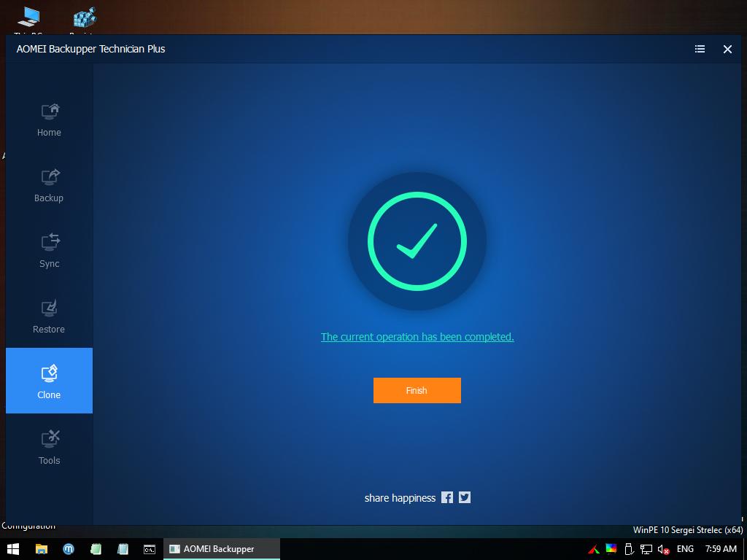
Task: Open 'The current operation has been completed.' link
Action: [x=417, y=337]
